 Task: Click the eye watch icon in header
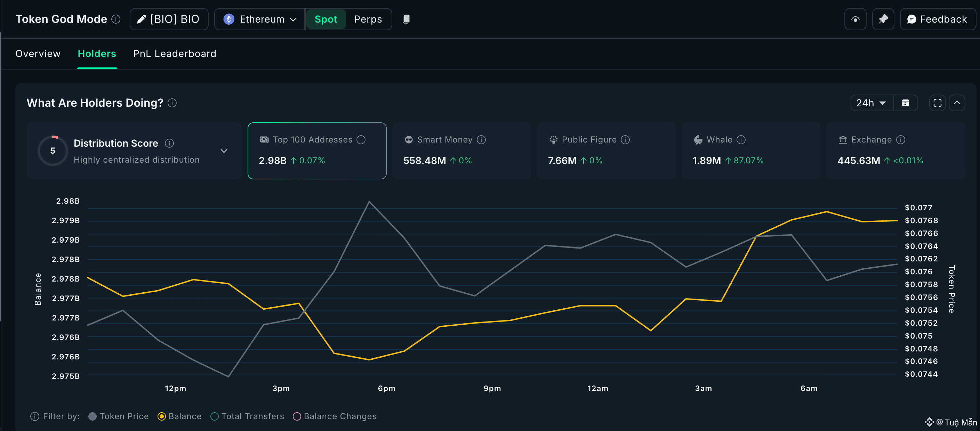click(x=855, y=19)
